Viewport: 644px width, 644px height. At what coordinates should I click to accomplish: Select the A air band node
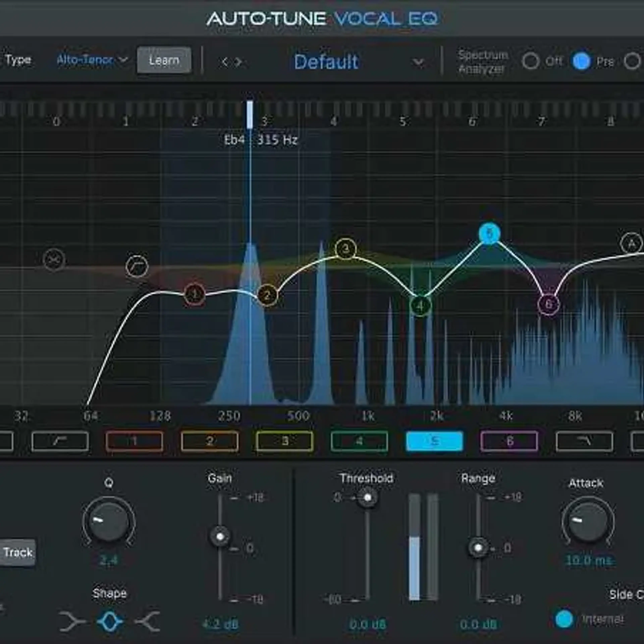point(632,244)
